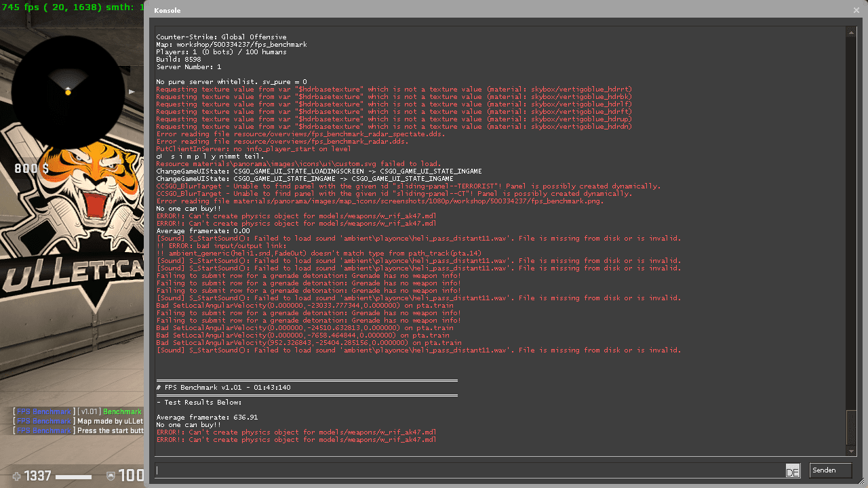Click the DE keyboard language indicator
Image resolution: width=868 pixels, height=488 pixels.
point(792,471)
